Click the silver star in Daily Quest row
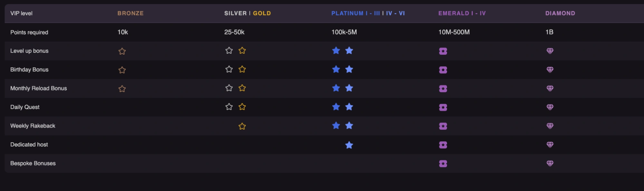644x191 pixels. (229, 107)
